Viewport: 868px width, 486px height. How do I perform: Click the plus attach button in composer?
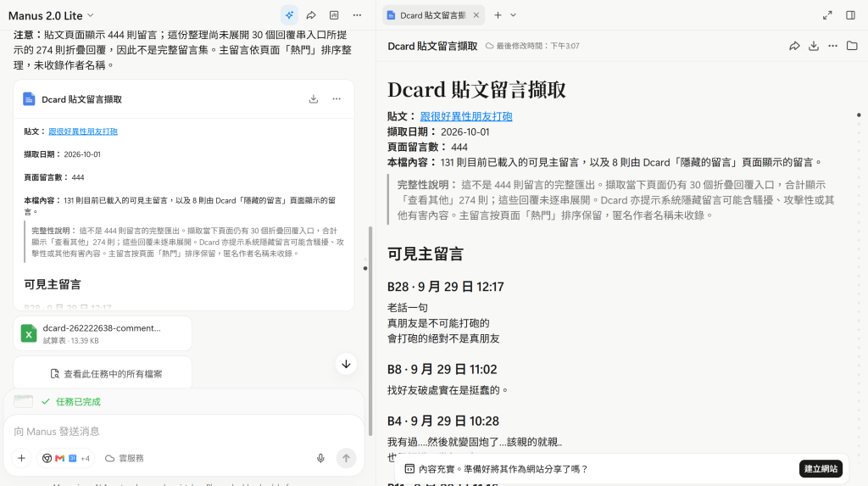coord(21,458)
